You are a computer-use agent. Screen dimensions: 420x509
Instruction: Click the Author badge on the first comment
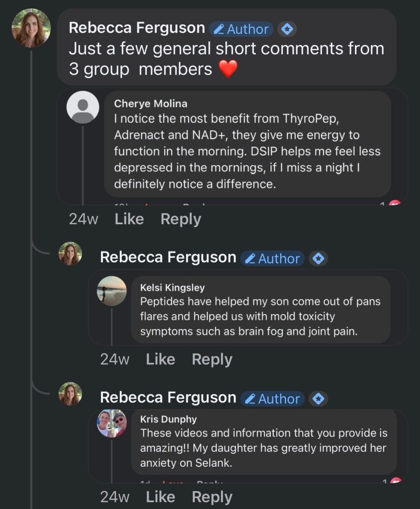(241, 29)
